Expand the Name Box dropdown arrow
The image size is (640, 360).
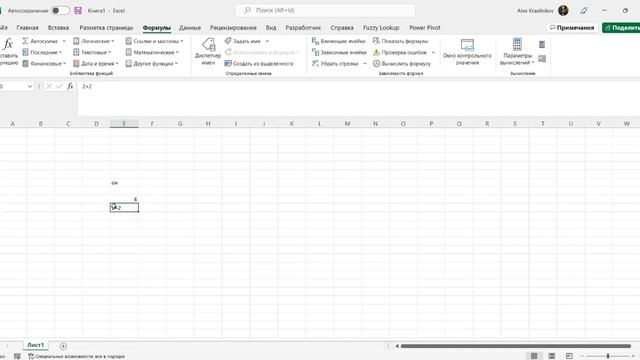[30, 87]
